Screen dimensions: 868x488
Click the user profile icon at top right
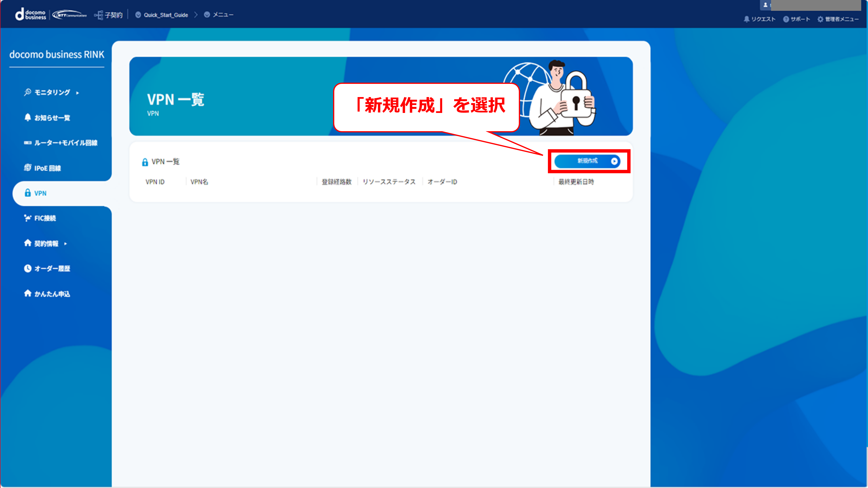(765, 5)
